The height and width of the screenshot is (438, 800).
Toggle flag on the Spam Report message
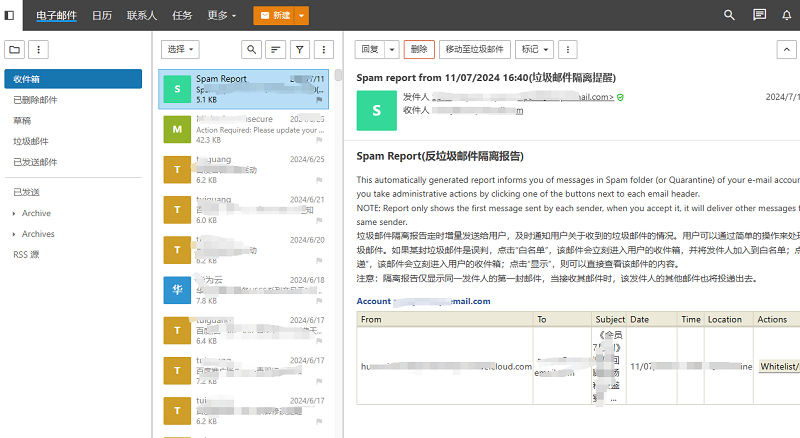[319, 100]
